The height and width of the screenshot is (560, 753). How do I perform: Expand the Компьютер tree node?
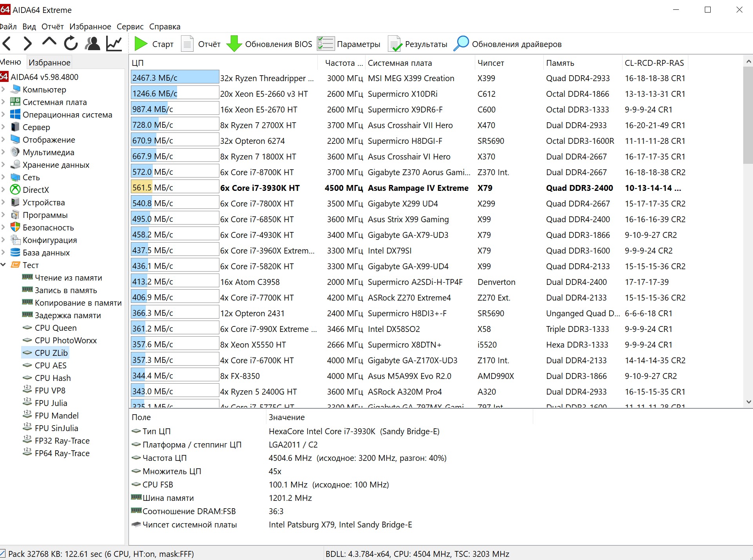(x=3, y=89)
